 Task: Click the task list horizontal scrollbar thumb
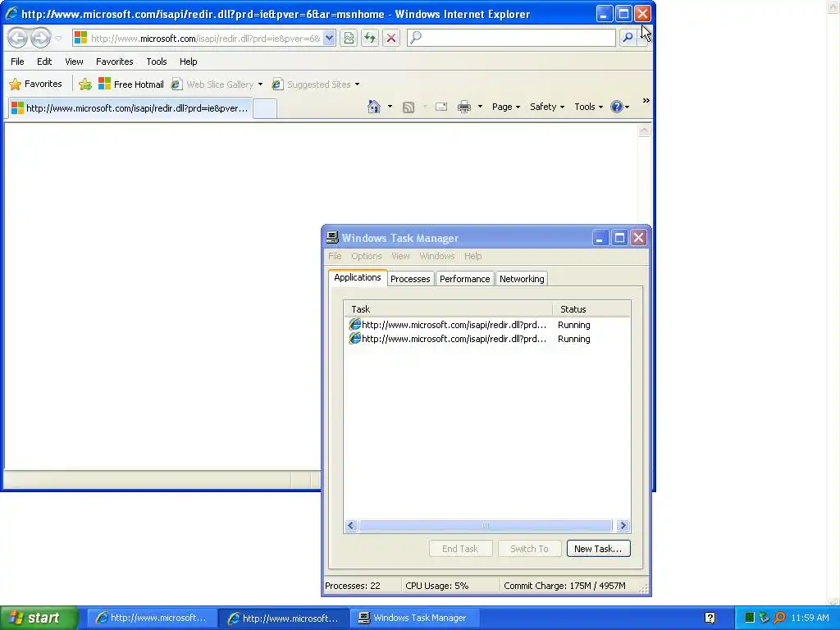point(485,526)
